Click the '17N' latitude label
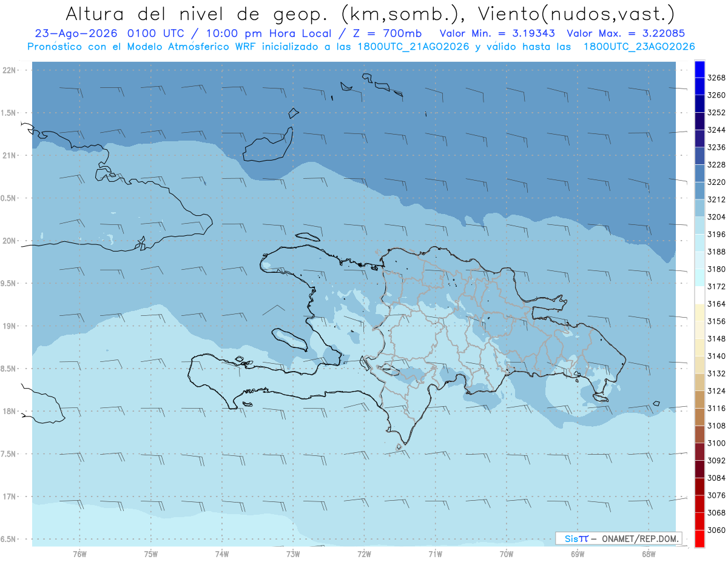 point(8,497)
